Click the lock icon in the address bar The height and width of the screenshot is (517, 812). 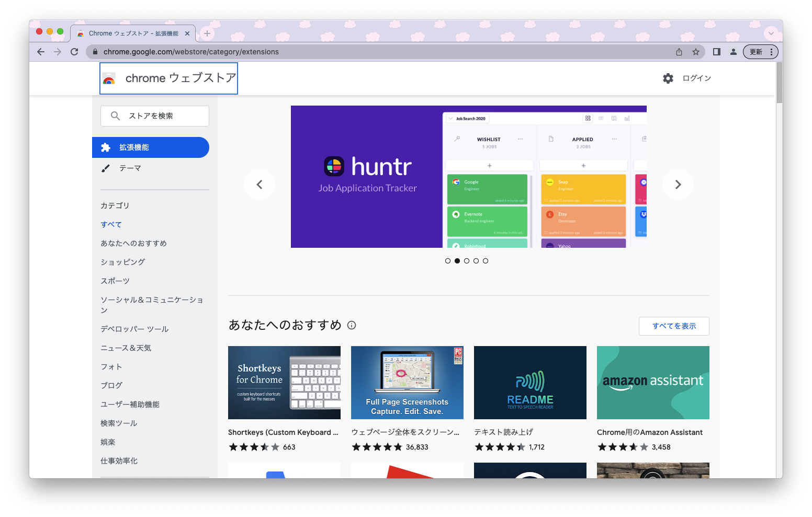click(95, 52)
